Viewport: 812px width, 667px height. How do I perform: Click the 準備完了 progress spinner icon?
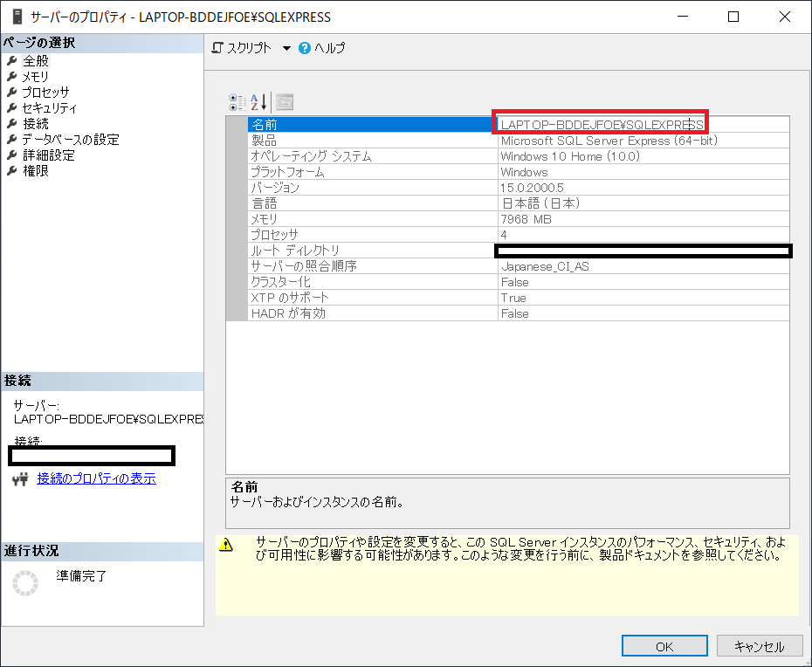[x=25, y=583]
